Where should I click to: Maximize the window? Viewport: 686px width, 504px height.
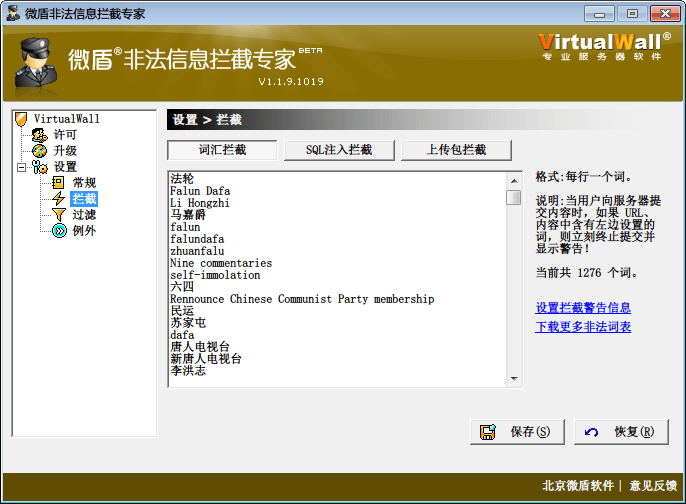tap(632, 14)
